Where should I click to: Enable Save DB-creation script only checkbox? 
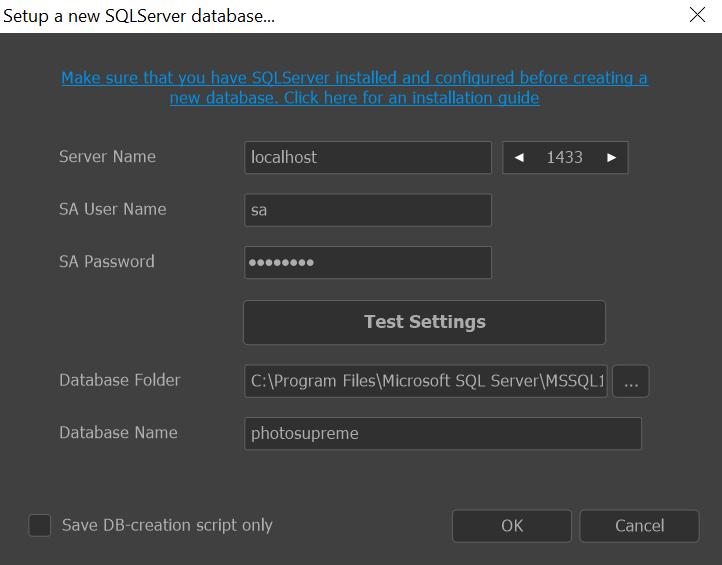pyautogui.click(x=40, y=525)
